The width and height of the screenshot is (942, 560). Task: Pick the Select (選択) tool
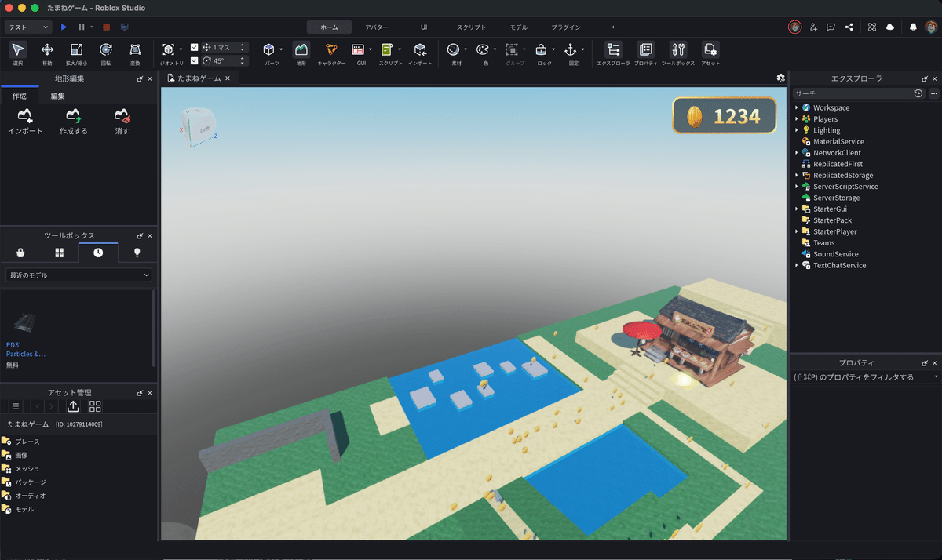coord(18,53)
